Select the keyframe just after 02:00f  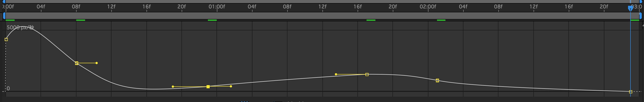tap(437, 80)
